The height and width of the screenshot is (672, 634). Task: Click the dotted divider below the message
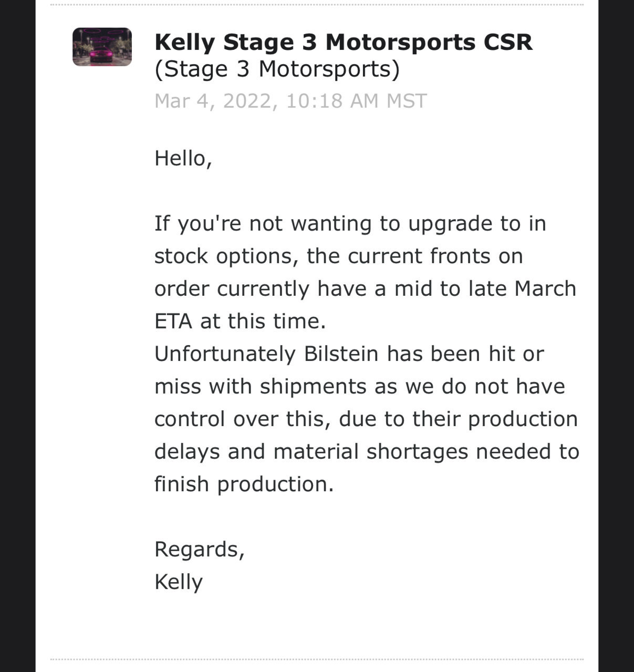coord(317,659)
